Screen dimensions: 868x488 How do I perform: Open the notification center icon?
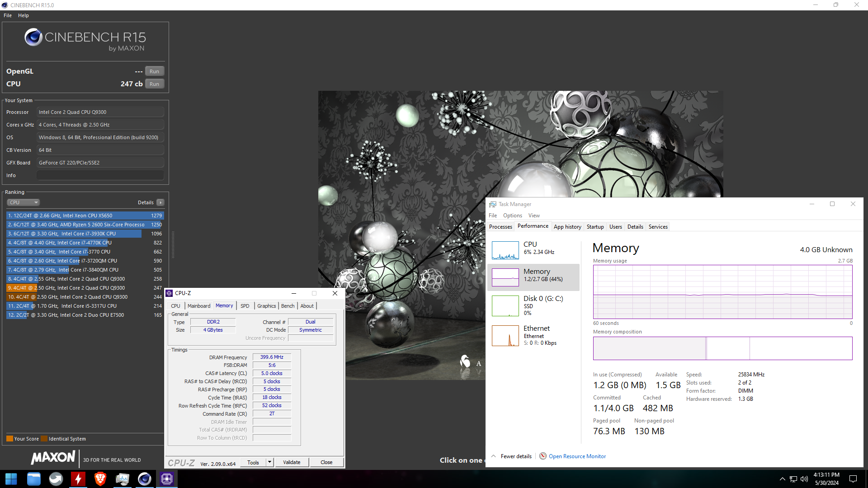[x=853, y=479]
